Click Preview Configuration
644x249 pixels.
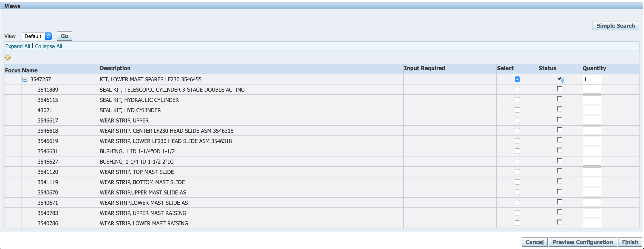click(582, 242)
